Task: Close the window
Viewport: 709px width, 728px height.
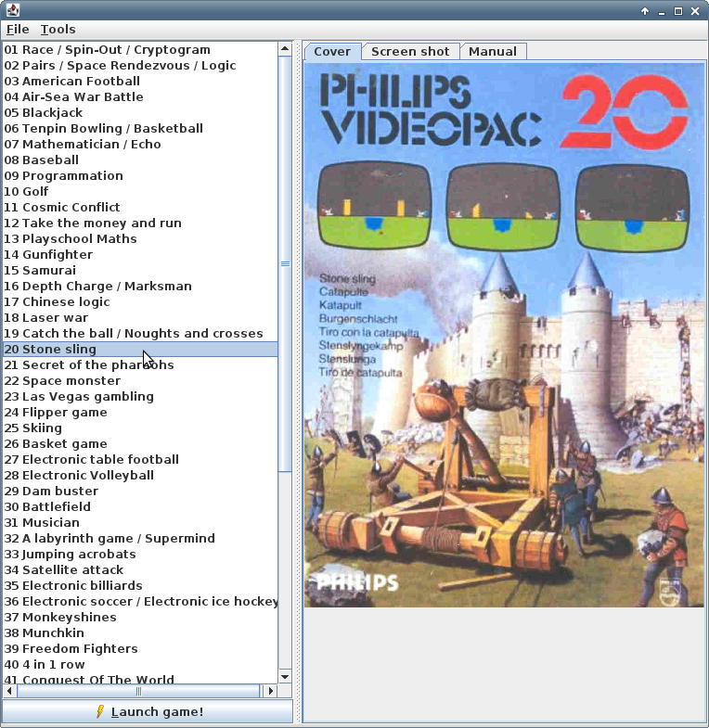Action: click(695, 11)
